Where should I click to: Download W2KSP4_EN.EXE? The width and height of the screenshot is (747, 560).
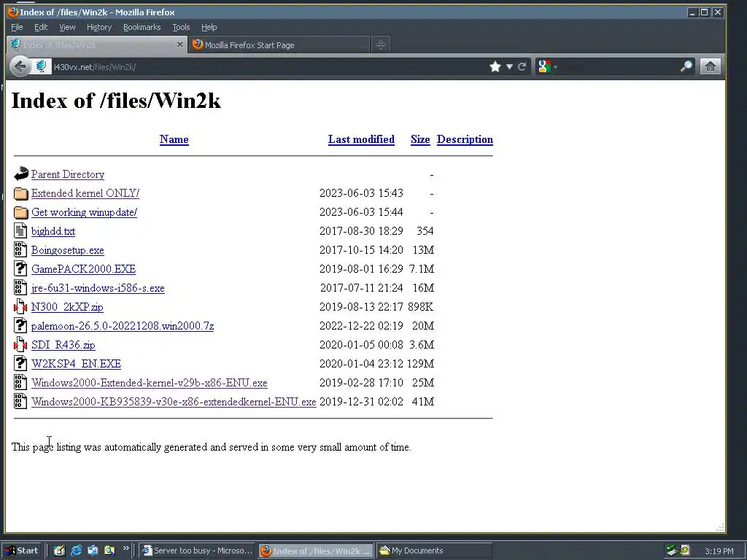(76, 364)
